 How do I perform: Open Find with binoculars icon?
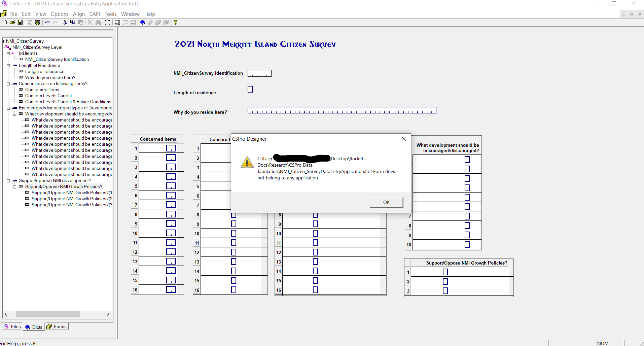(x=98, y=22)
